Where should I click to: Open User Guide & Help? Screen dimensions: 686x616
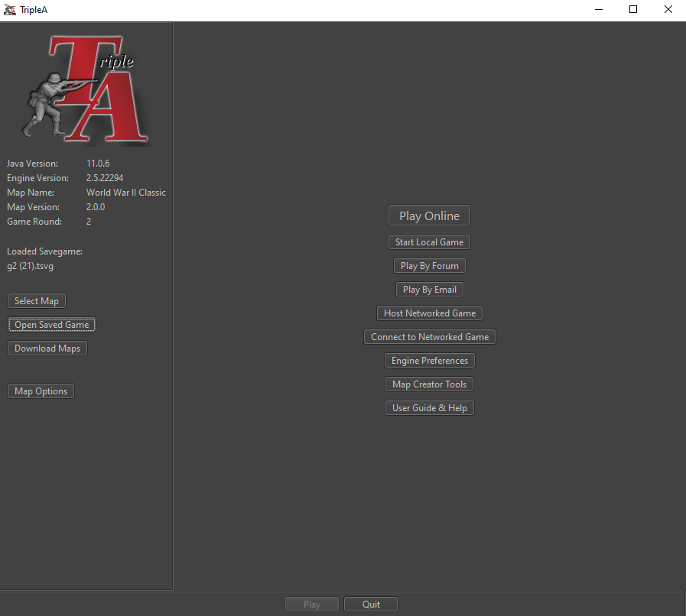pos(429,408)
